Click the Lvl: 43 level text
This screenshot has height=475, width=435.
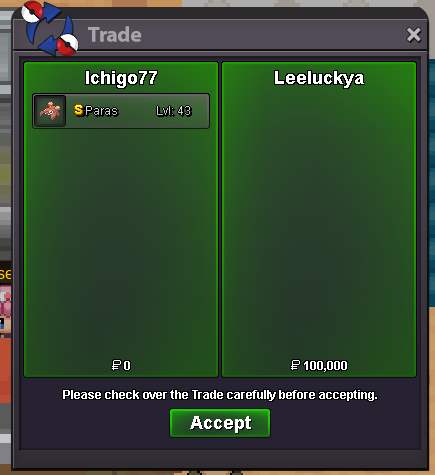click(x=174, y=111)
